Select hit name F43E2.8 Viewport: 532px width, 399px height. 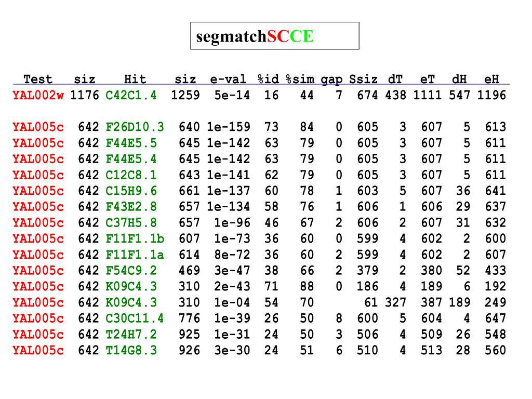[x=131, y=207]
